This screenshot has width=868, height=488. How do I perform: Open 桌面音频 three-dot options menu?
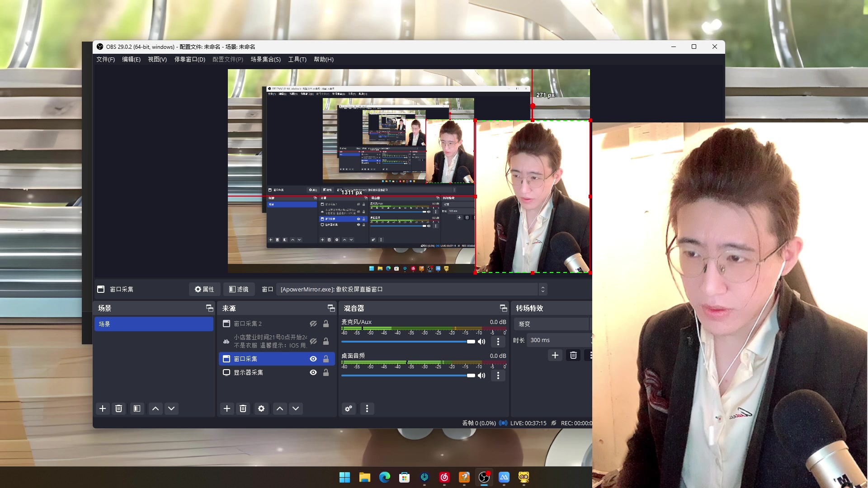[498, 375]
